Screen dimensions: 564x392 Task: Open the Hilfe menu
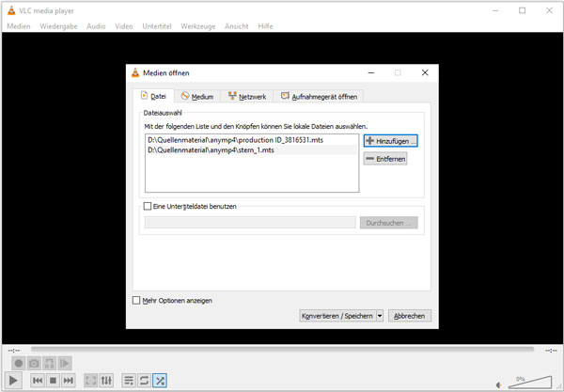(265, 26)
